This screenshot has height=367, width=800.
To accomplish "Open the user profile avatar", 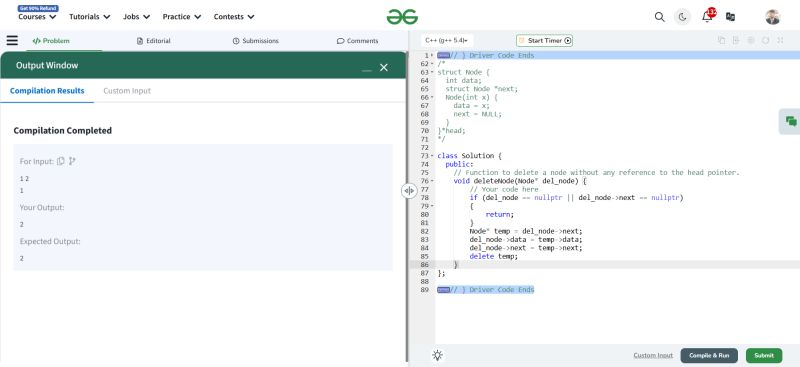I will click(772, 17).
